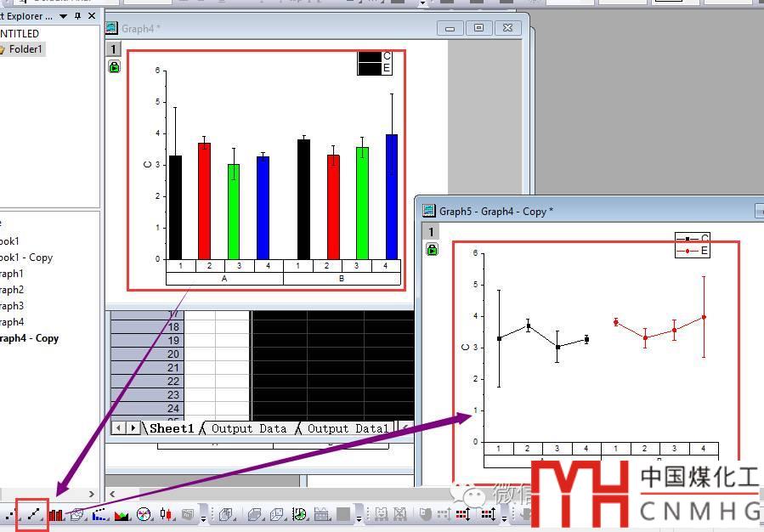Viewport: 764px width, 532px height.
Task: Open the multi-panel graph tool beside the column icon
Action: pyautogui.click(x=77, y=514)
